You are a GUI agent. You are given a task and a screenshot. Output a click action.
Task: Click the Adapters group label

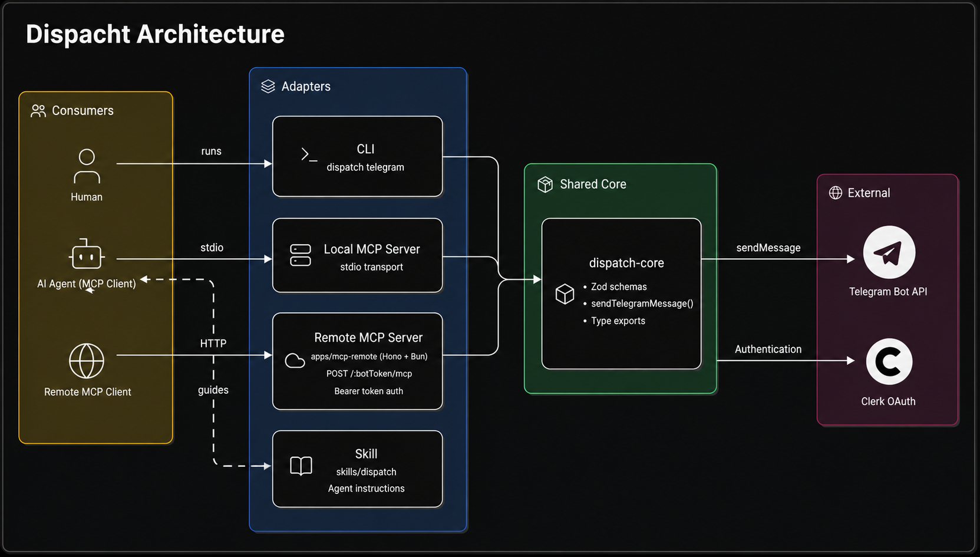tap(306, 87)
